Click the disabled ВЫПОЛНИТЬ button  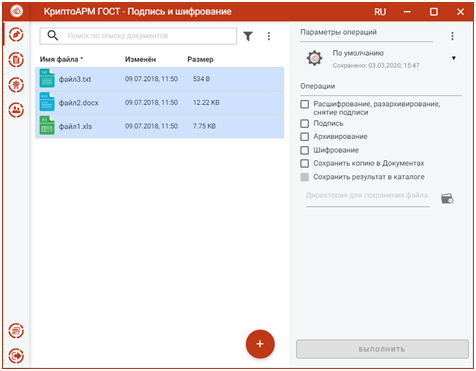[x=382, y=349]
